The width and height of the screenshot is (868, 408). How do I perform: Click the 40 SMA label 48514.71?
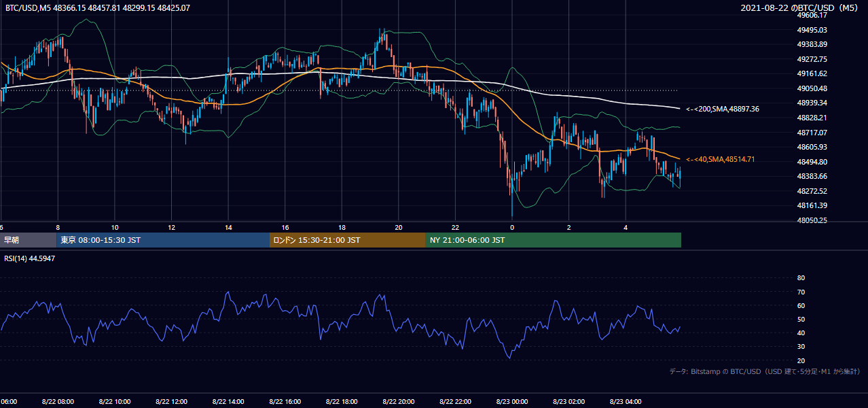[x=721, y=159]
